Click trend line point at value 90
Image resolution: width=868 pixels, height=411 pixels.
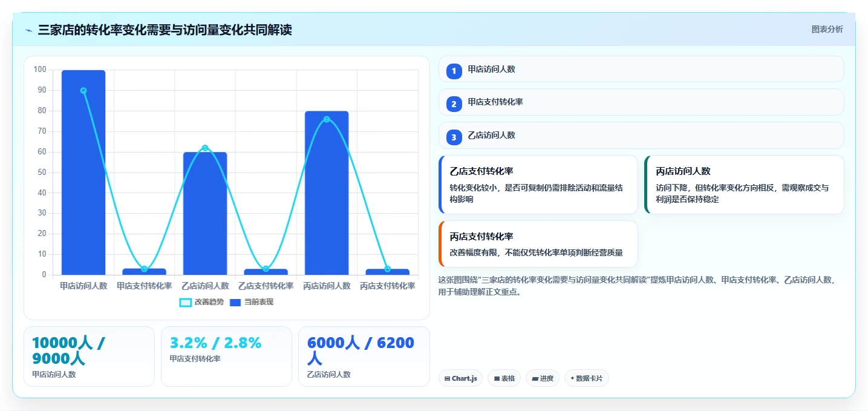pyautogui.click(x=83, y=91)
